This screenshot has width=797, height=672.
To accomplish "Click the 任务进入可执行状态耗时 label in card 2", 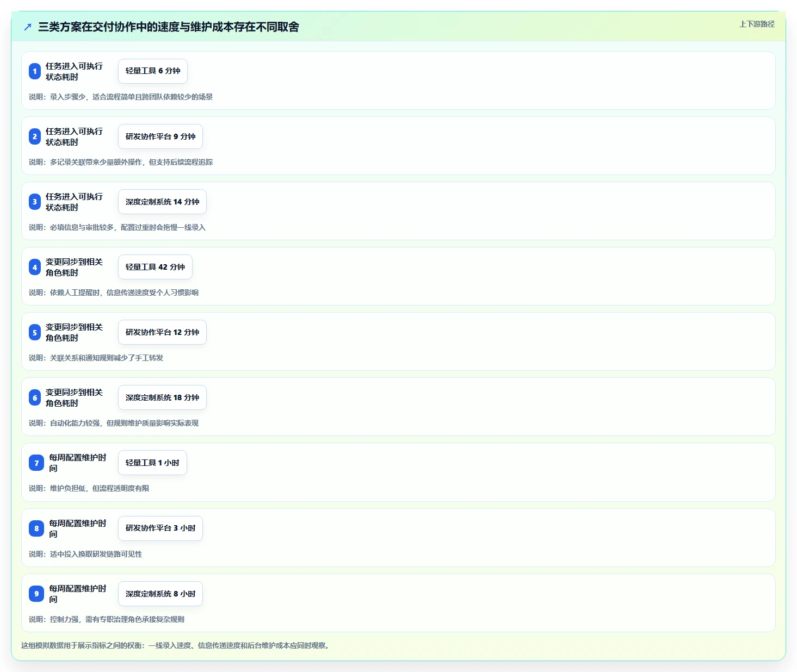I will coord(74,136).
